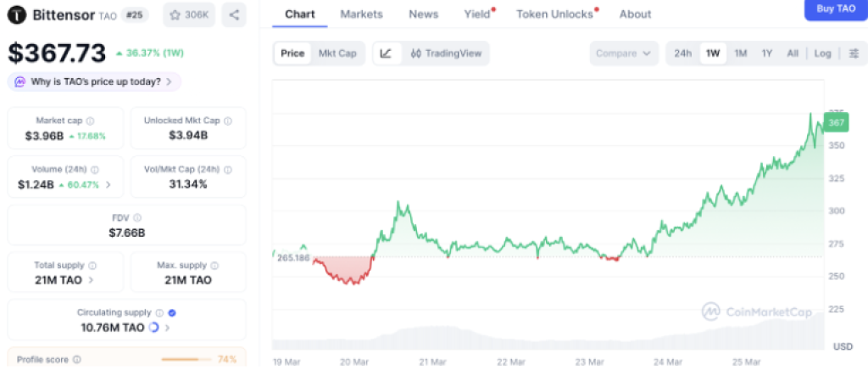Click the share icon next to watchlist
The image size is (868, 376).
pos(234,14)
